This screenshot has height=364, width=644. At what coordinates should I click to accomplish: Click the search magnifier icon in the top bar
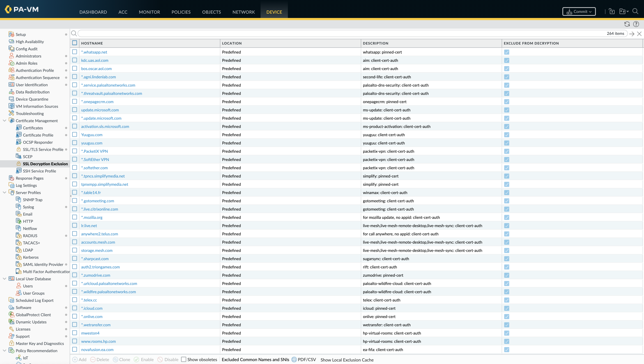pos(635,11)
